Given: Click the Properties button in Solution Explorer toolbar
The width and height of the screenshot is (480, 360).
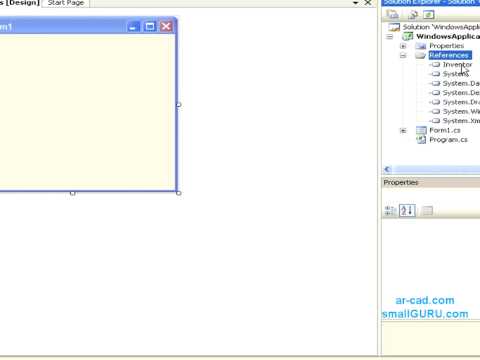Looking at the screenshot, I should click(392, 15).
